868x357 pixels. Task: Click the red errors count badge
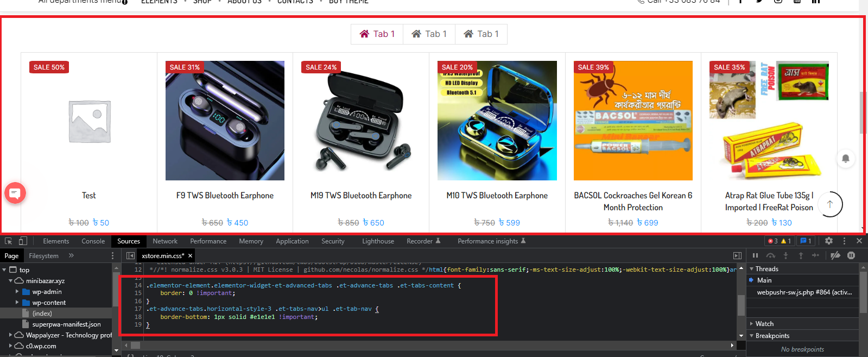(773, 241)
